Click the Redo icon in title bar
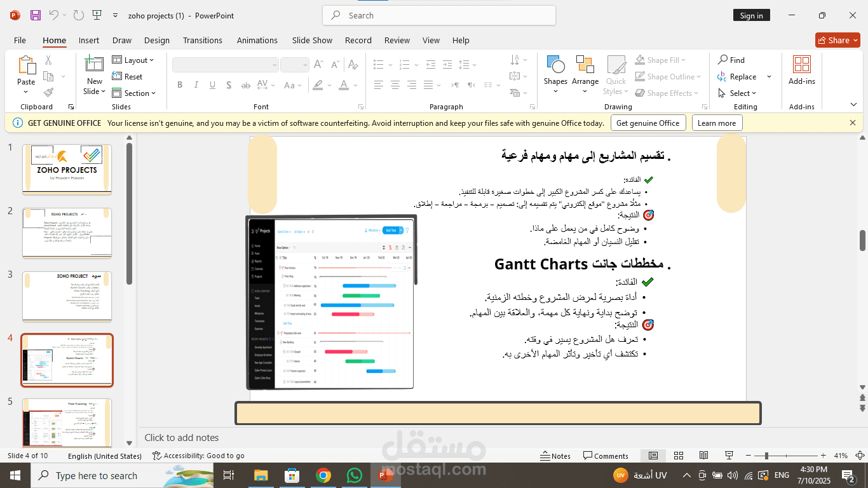 (x=78, y=15)
